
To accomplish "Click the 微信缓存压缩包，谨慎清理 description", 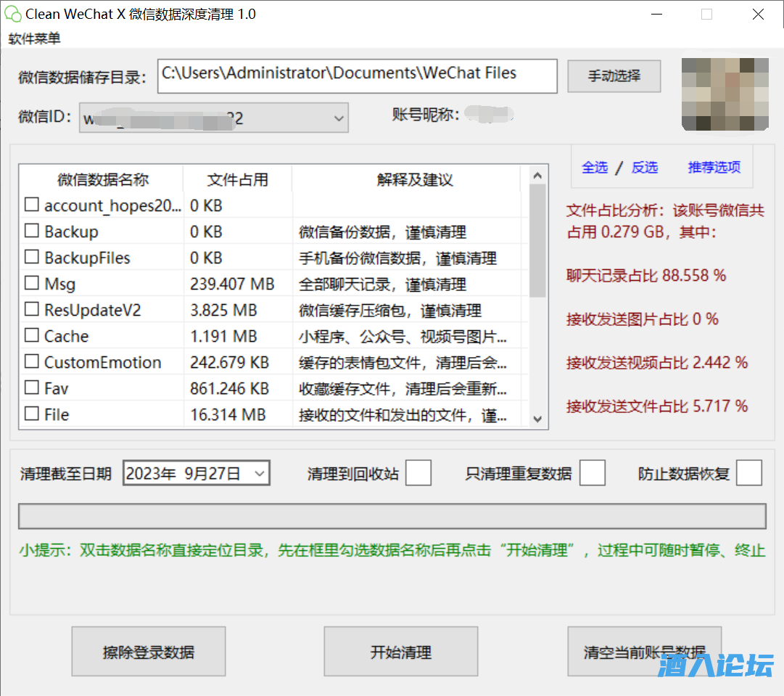I will pyautogui.click(x=390, y=311).
